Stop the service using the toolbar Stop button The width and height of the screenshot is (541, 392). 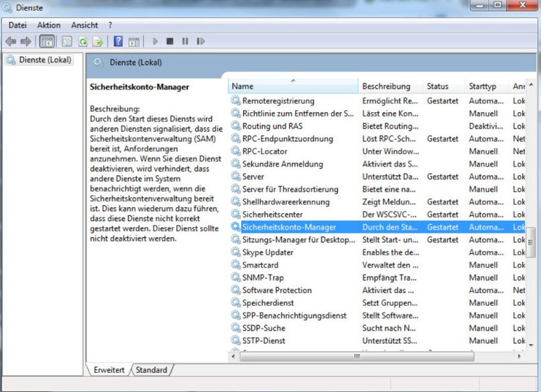(170, 41)
